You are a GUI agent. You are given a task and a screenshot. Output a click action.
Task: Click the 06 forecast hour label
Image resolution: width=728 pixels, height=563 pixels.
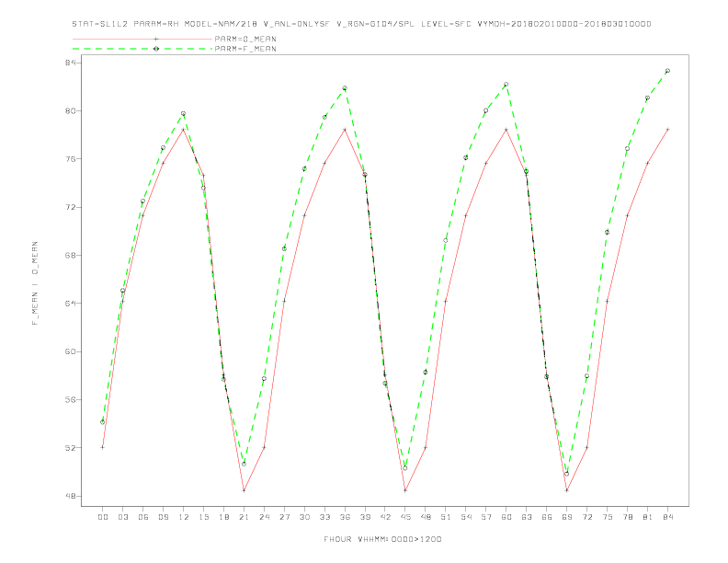(143, 517)
